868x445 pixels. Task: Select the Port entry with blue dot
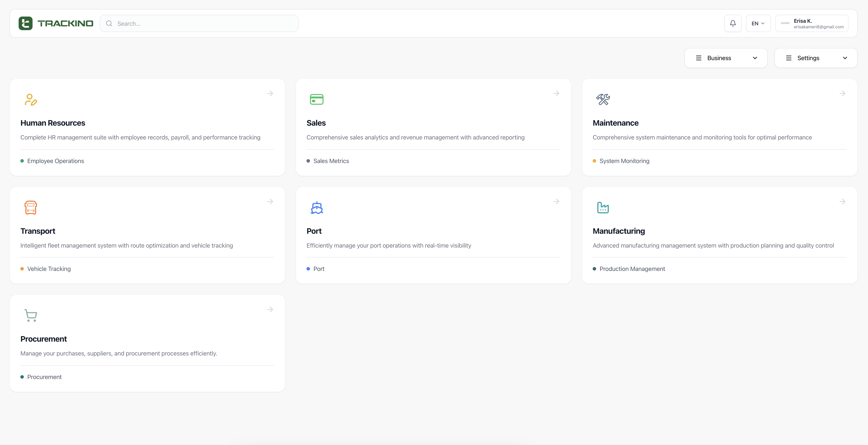coord(315,269)
